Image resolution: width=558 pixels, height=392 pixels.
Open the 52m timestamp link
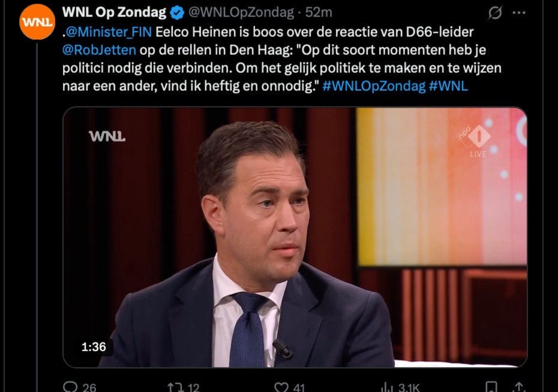click(319, 12)
